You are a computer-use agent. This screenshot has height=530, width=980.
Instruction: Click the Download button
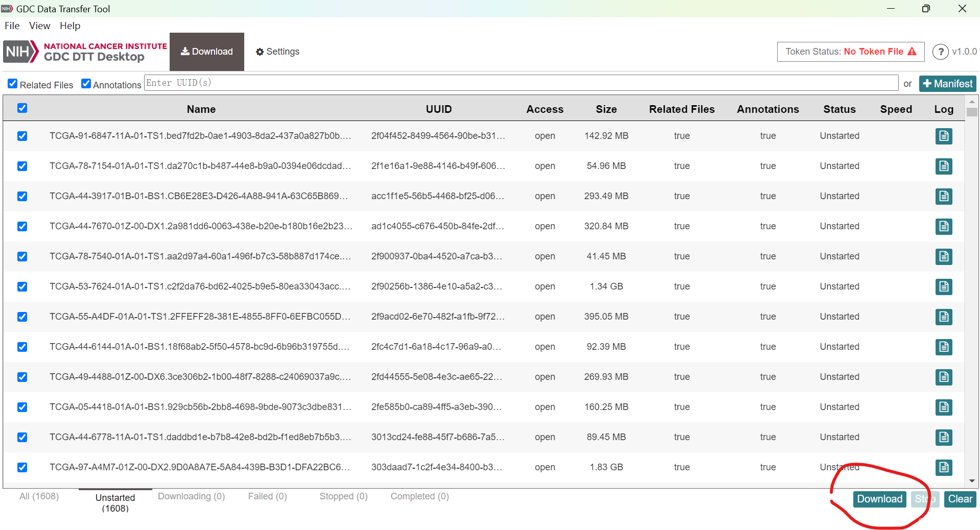click(879, 499)
